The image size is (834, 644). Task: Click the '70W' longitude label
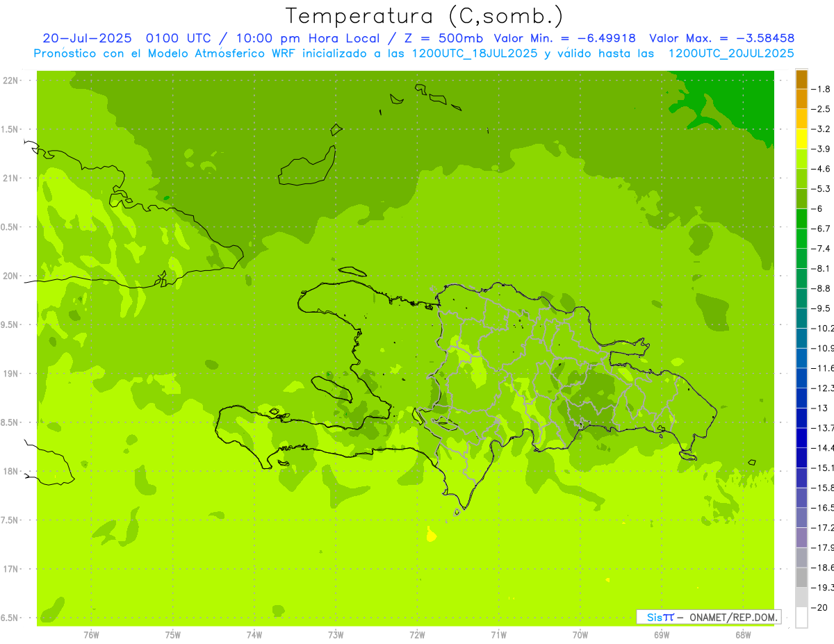click(x=580, y=635)
